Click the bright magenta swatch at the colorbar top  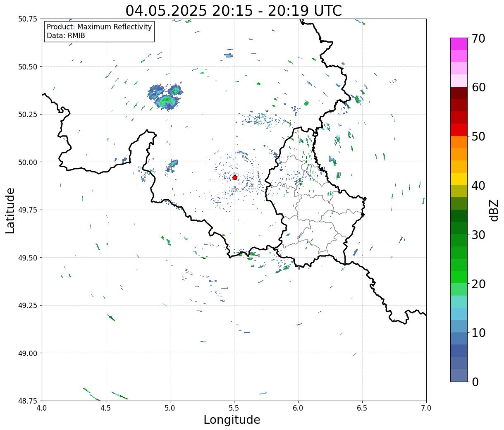pyautogui.click(x=459, y=44)
